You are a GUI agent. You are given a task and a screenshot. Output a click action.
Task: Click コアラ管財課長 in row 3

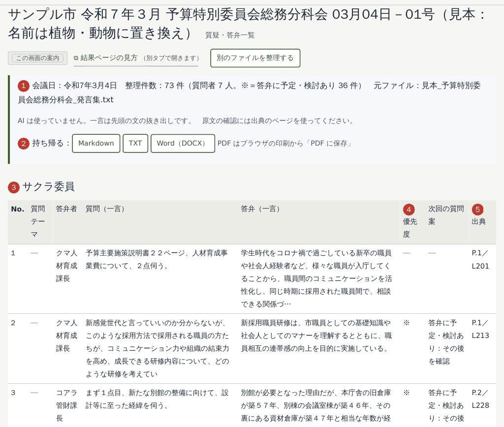pyautogui.click(x=66, y=405)
